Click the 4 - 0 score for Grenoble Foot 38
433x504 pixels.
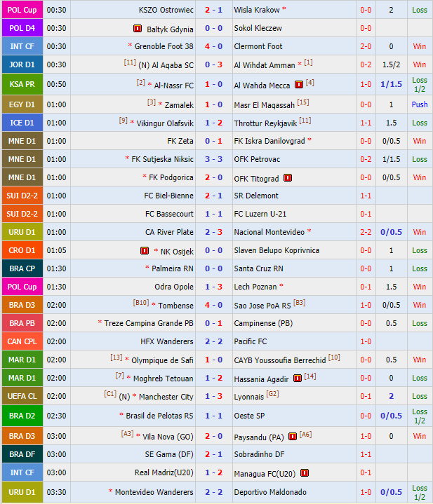tap(213, 46)
